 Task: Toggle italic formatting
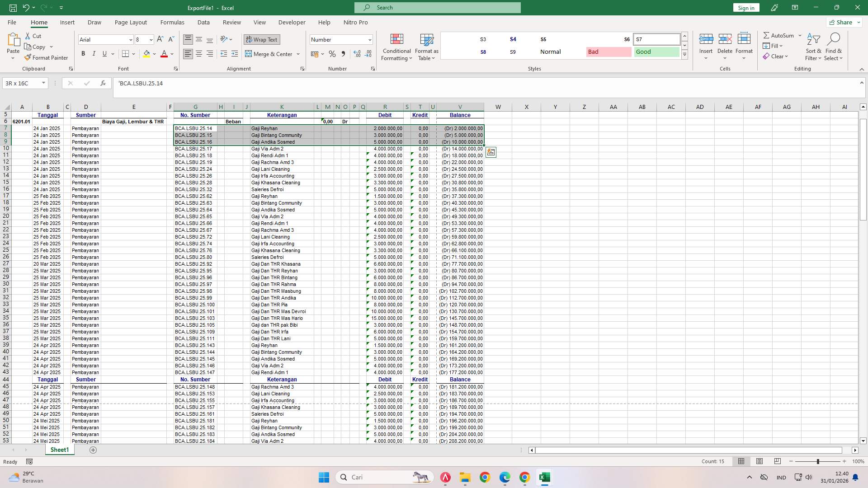pos(94,53)
